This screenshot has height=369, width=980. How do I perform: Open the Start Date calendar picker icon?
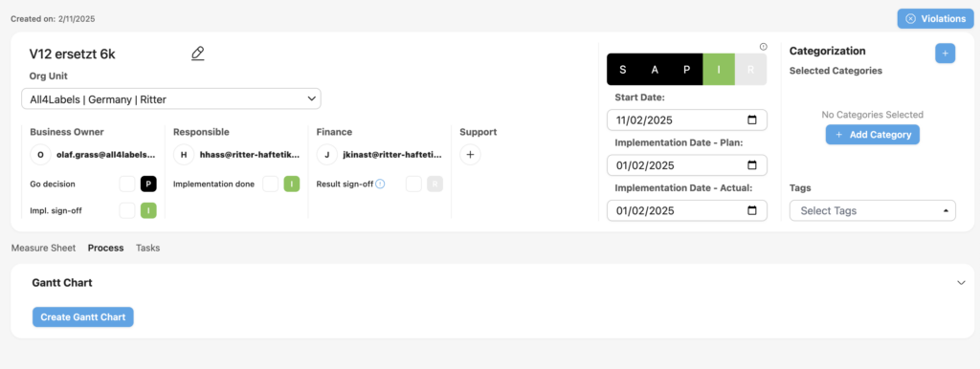click(752, 119)
